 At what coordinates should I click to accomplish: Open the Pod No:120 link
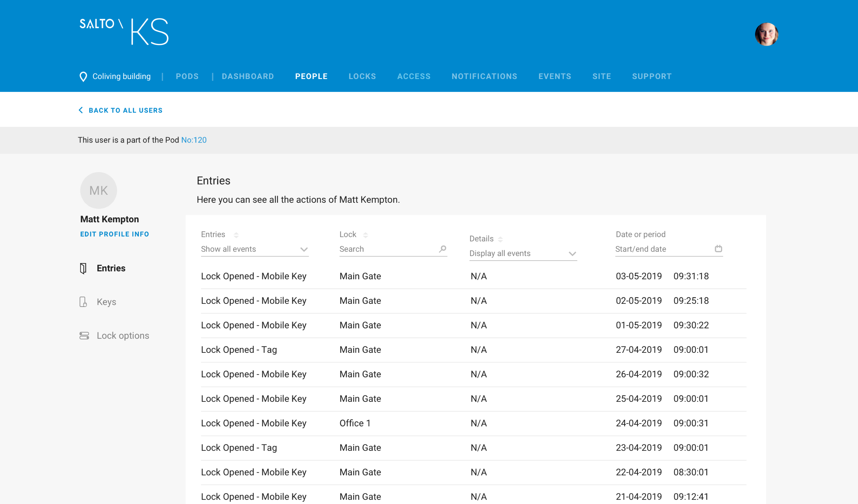point(194,140)
